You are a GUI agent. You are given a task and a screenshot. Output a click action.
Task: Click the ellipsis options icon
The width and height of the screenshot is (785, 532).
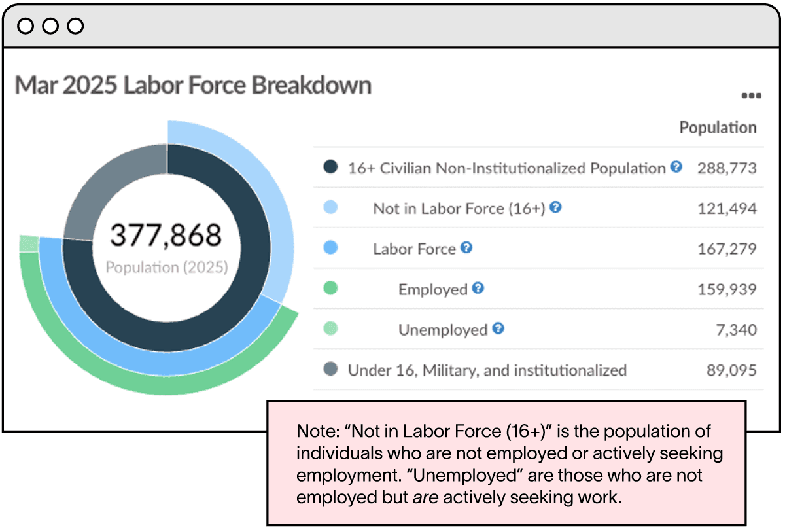point(751,95)
